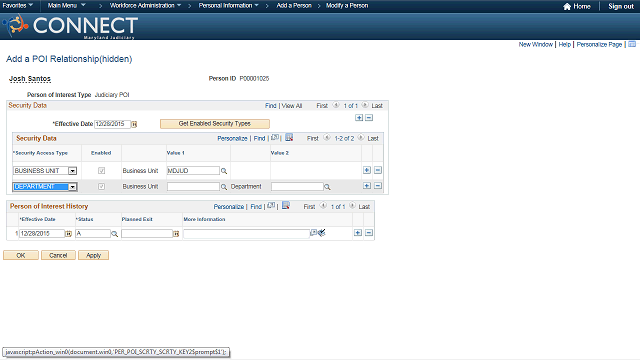Open the Help link
The height and width of the screenshot is (360, 640).
click(x=564, y=44)
